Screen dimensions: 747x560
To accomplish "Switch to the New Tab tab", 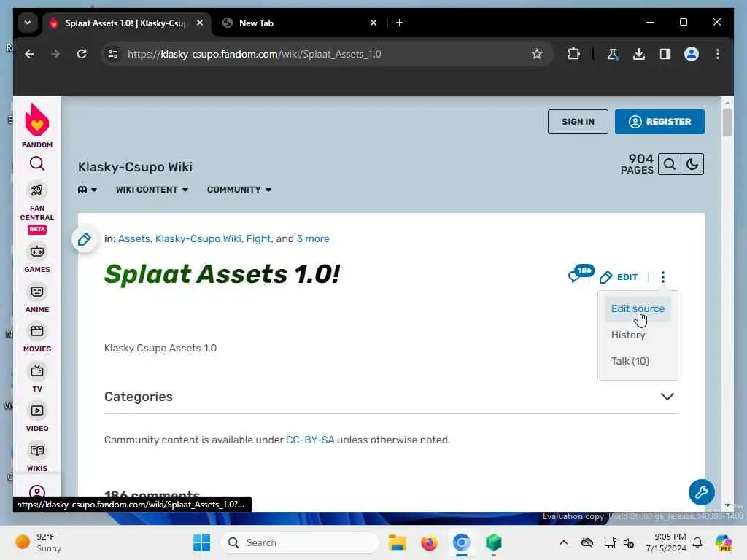I will [300, 23].
